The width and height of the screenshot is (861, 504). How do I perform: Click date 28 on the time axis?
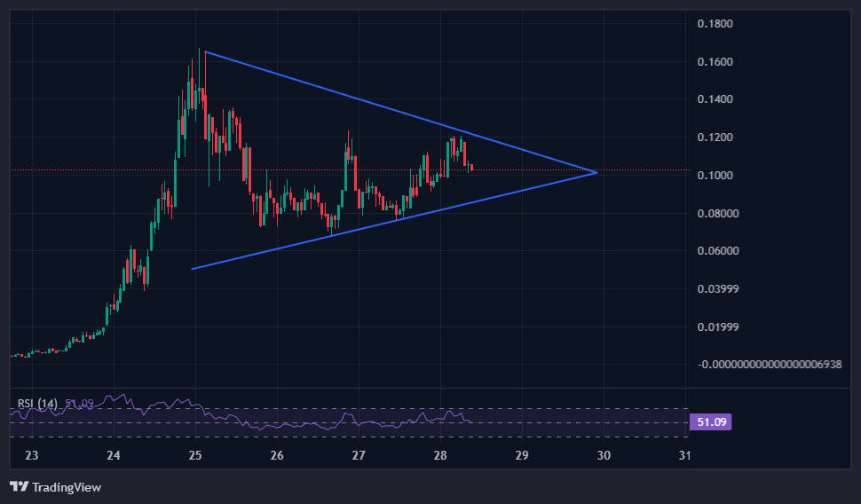tap(440, 456)
